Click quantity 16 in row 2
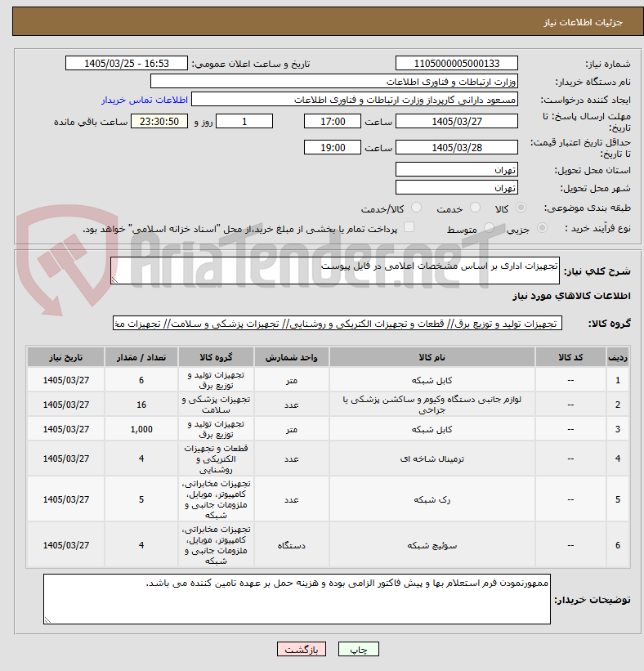644x671 pixels. point(141,405)
